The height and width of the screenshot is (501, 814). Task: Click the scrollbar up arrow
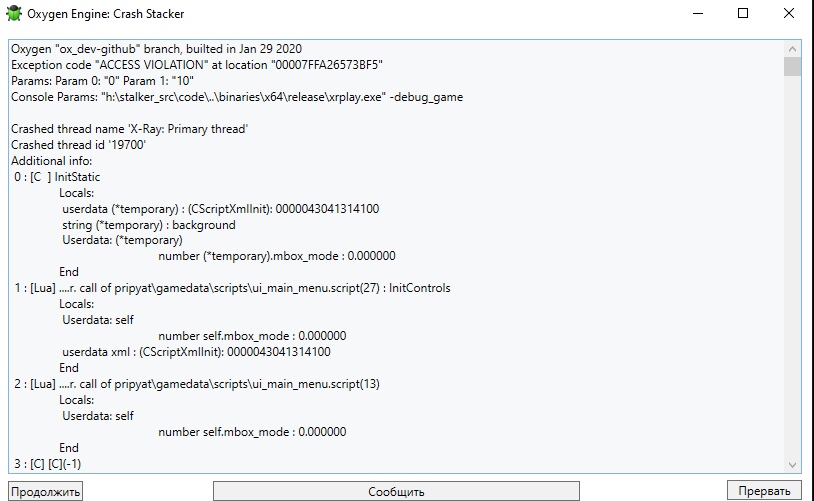[x=792, y=49]
